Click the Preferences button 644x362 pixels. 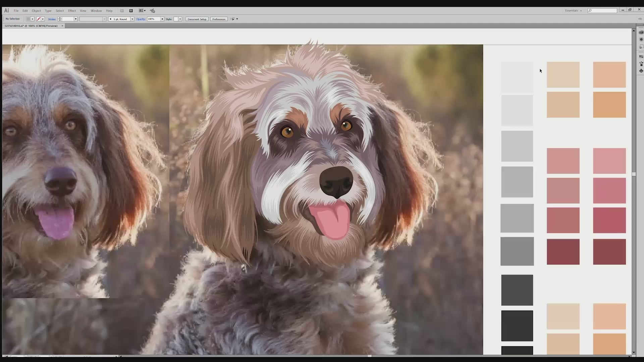pyautogui.click(x=219, y=19)
